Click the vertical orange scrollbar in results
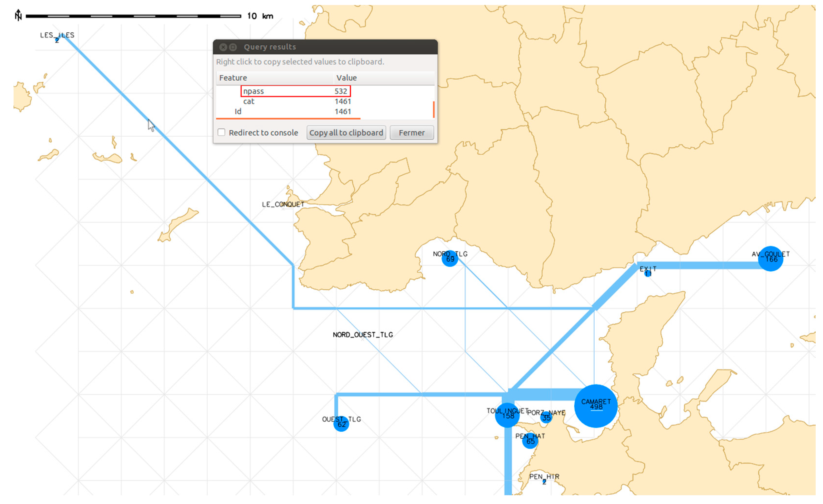823x504 pixels. 434,109
